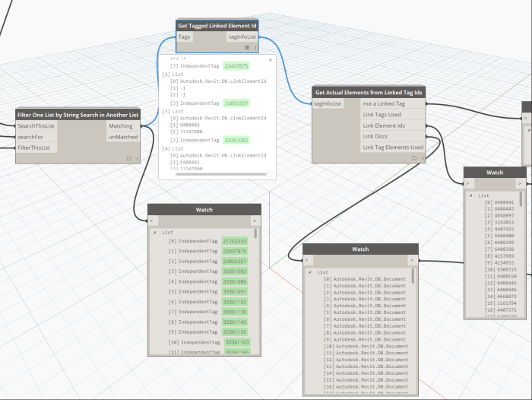Click the taginfoList input on Get Actual Elements
This screenshot has width=532, height=400.
tap(328, 103)
